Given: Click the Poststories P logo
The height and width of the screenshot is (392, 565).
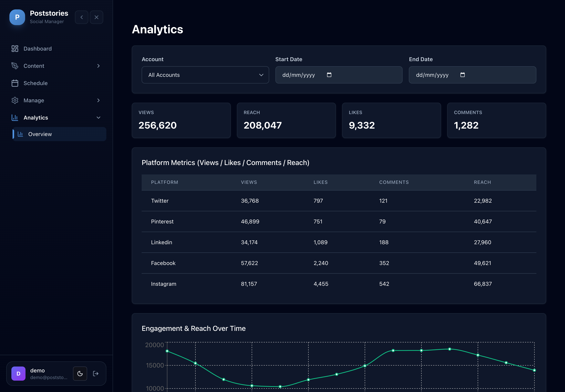Looking at the screenshot, I should pos(17,17).
